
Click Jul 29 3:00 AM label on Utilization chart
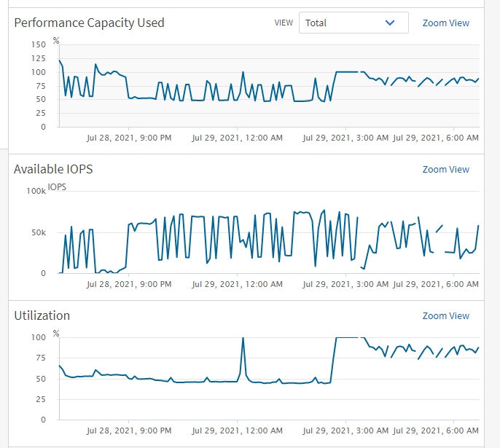(x=345, y=430)
